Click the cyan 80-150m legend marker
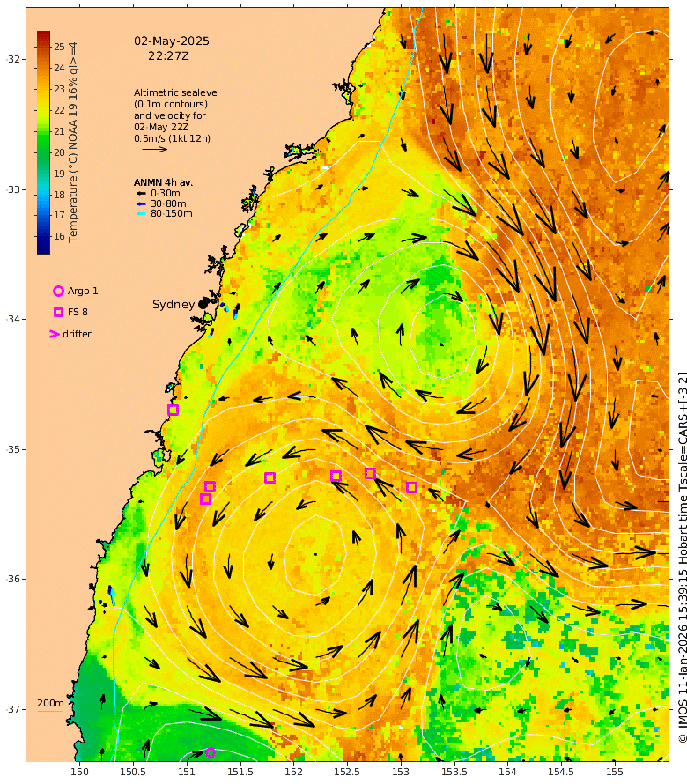 (142, 213)
